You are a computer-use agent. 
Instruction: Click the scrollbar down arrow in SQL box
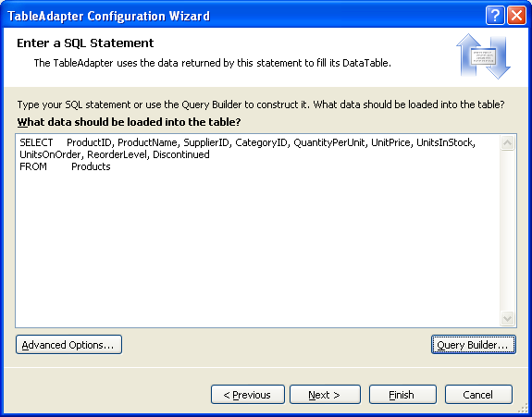[x=507, y=318]
